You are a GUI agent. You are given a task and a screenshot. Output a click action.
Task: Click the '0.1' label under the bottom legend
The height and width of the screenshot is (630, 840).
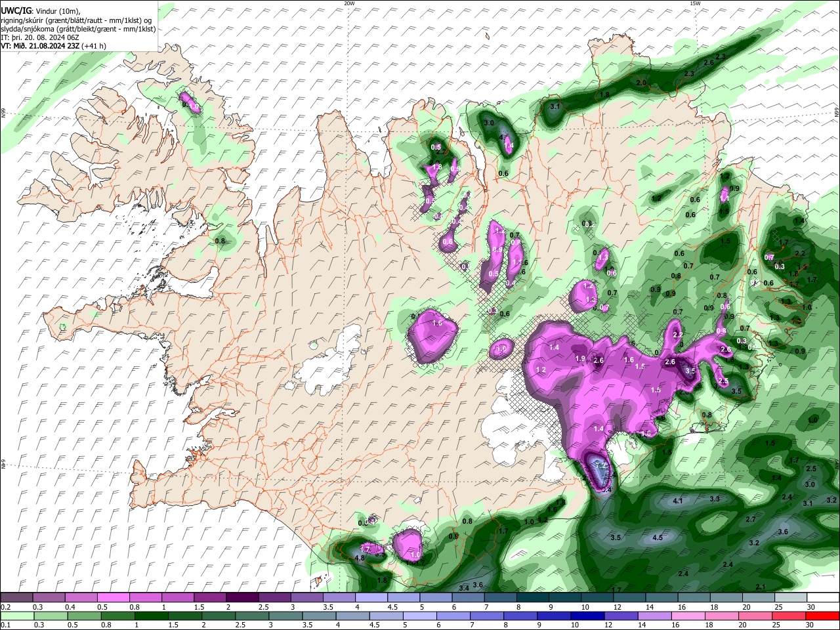click(5, 625)
